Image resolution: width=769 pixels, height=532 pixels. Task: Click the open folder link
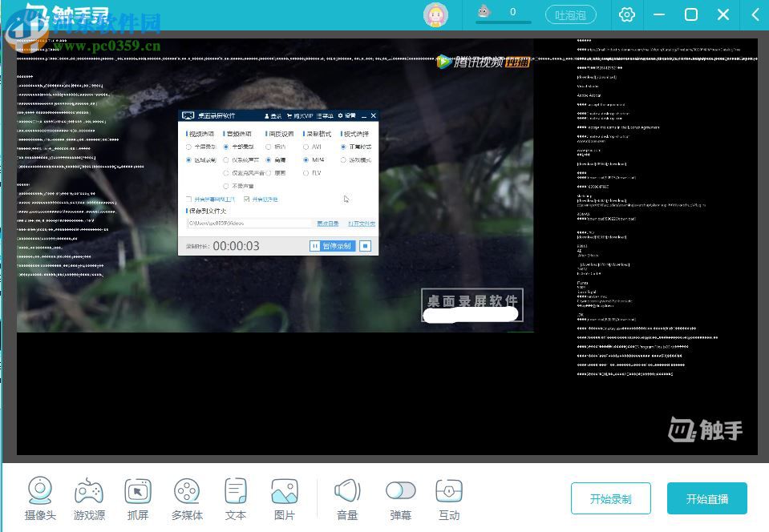(x=362, y=224)
